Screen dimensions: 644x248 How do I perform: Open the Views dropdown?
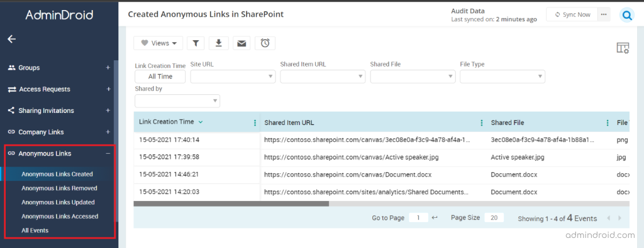[x=158, y=43]
